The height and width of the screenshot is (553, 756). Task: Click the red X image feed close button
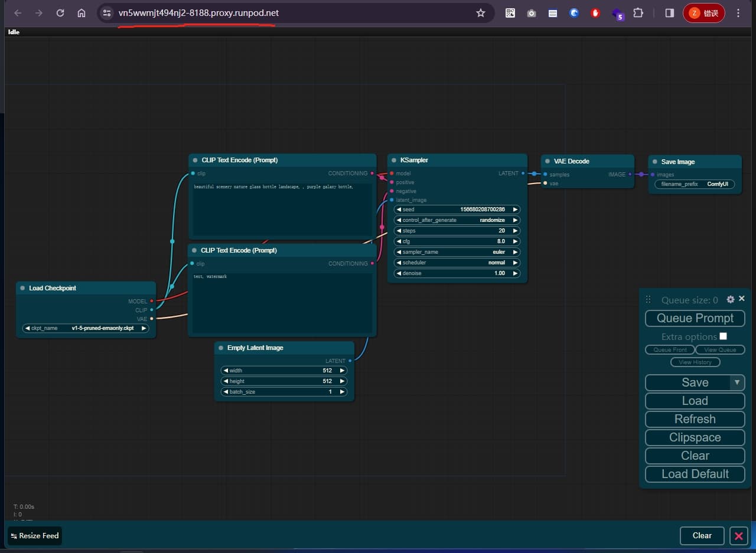[x=738, y=536]
